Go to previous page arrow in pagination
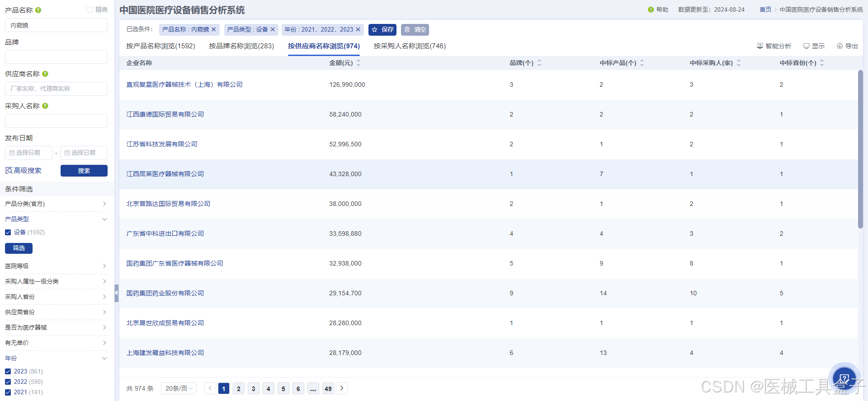 210,388
